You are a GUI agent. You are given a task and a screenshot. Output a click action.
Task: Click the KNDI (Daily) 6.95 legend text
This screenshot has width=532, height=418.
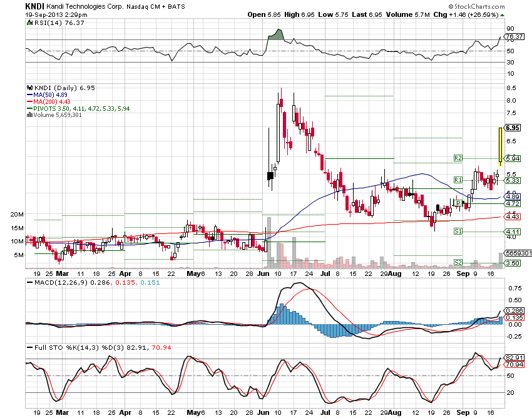[64, 88]
